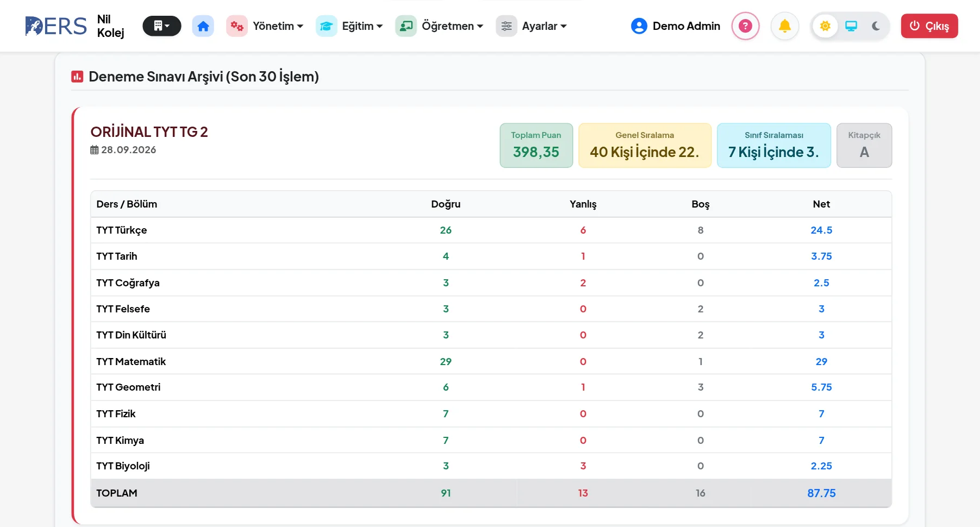This screenshot has width=980, height=527.
Task: Select the Toplam Puan 398,35 card
Action: (x=536, y=146)
